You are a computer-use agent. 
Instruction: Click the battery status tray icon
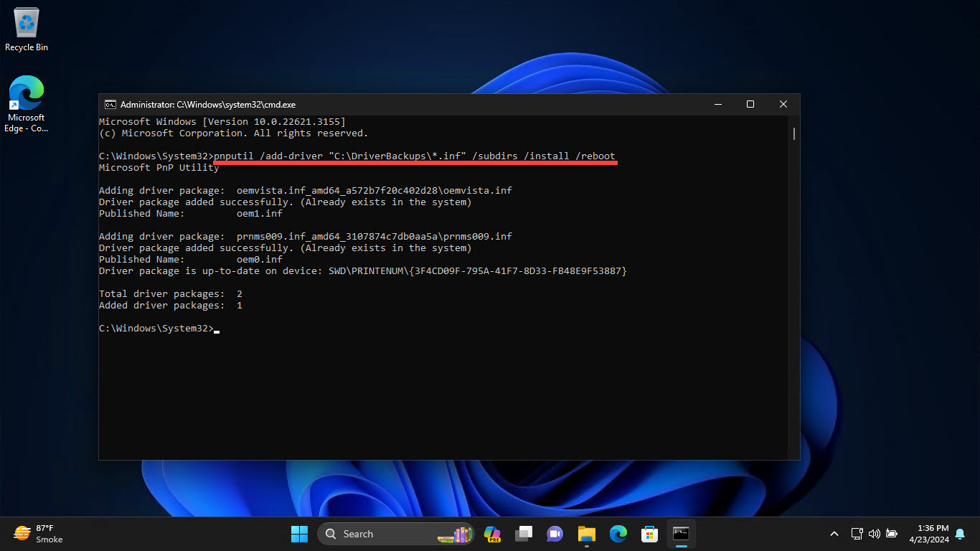892,534
